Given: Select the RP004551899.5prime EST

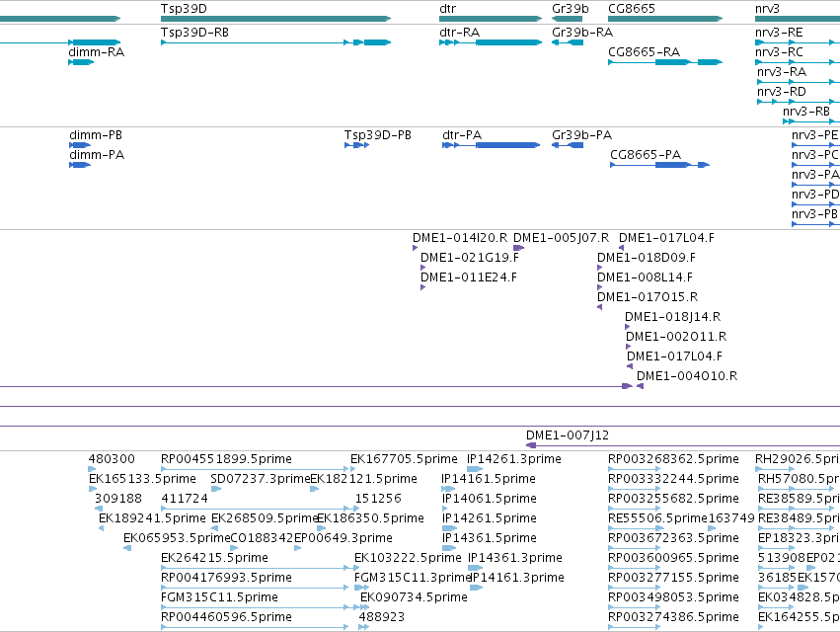Looking at the screenshot, I should [x=226, y=459].
